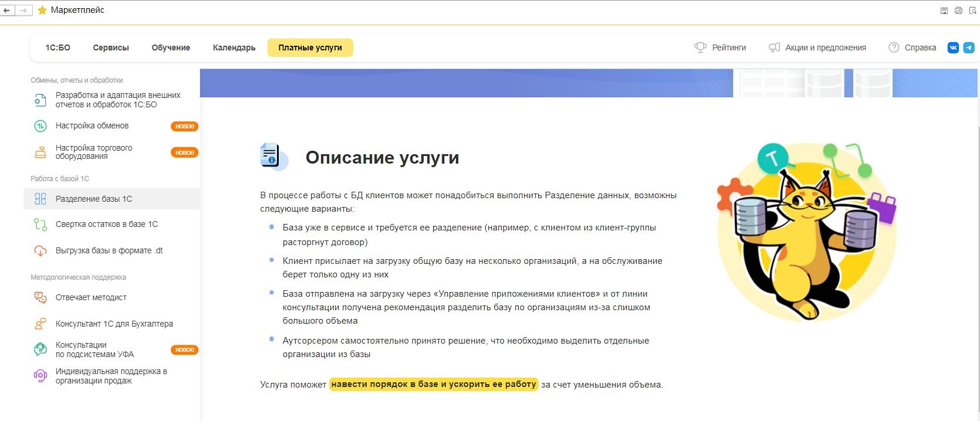This screenshot has height=421, width=980.
Task: Switch to the Календарь tab
Action: (x=234, y=47)
